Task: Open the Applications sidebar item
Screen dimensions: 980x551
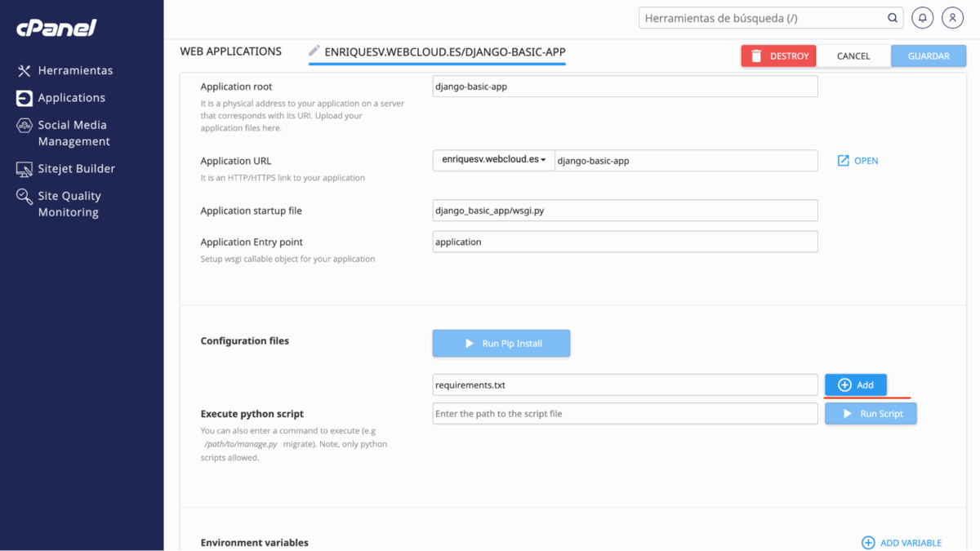Action: pyautogui.click(x=71, y=97)
